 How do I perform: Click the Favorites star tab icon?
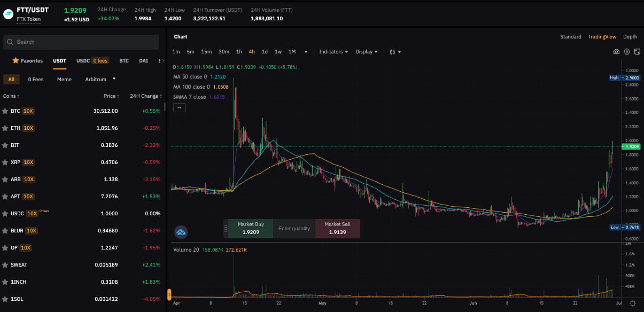[x=15, y=60]
